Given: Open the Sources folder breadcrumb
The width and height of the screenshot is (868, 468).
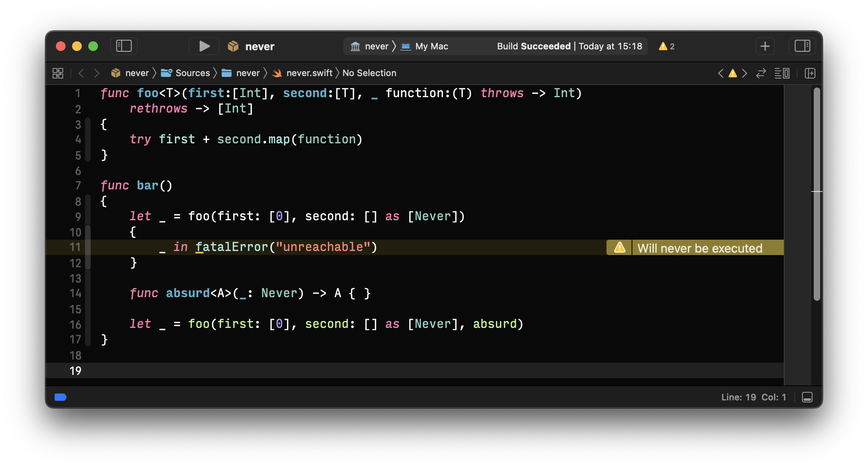Looking at the screenshot, I should [185, 73].
